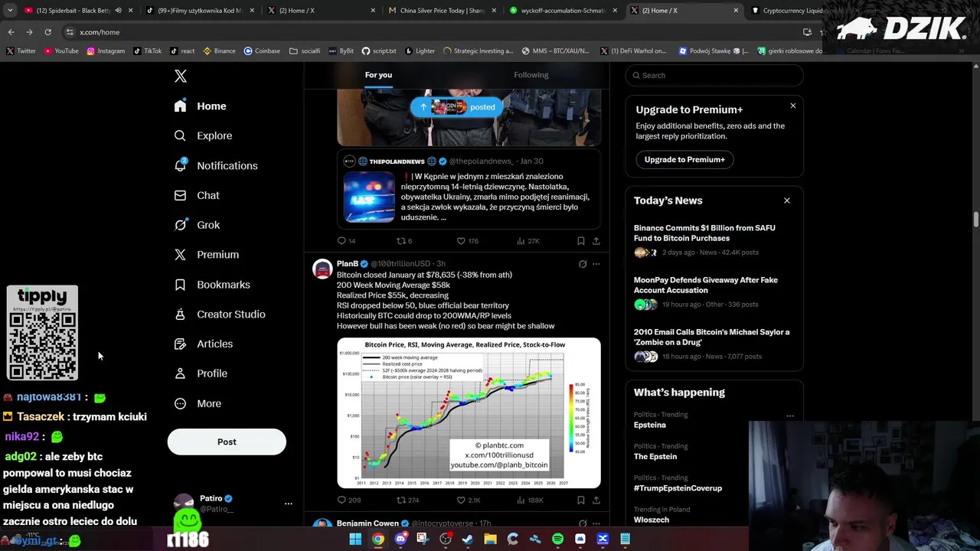The width and height of the screenshot is (980, 551).
Task: Click the X Search field
Action: pyautogui.click(x=714, y=75)
